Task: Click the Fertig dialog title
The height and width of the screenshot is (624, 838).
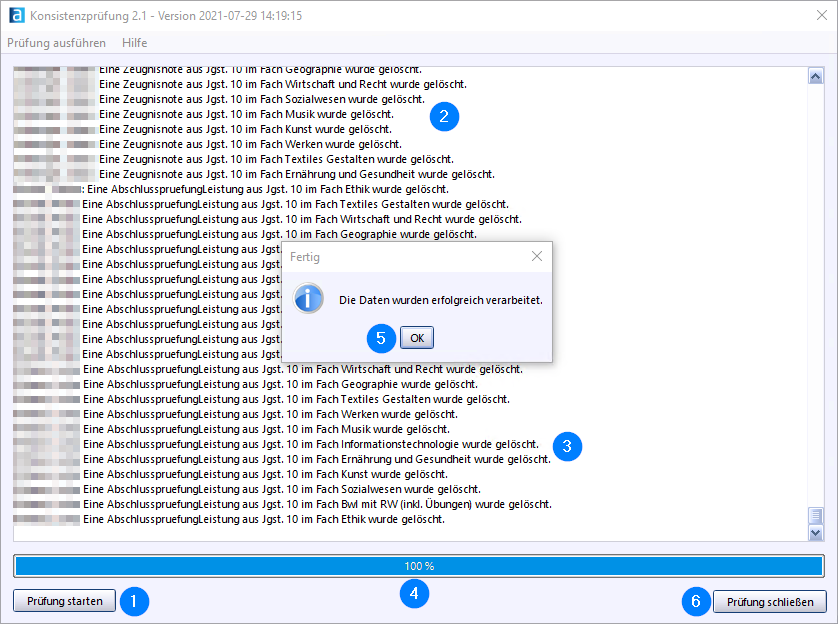Action: (305, 257)
